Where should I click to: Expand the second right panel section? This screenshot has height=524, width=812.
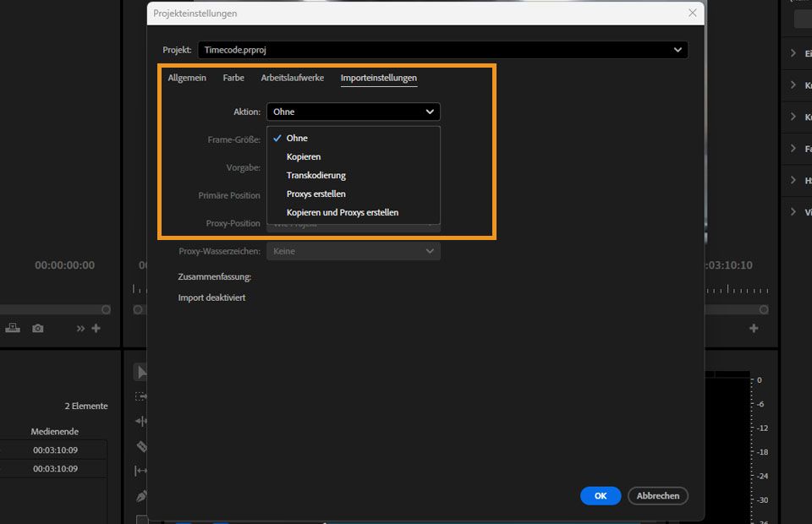(x=793, y=85)
